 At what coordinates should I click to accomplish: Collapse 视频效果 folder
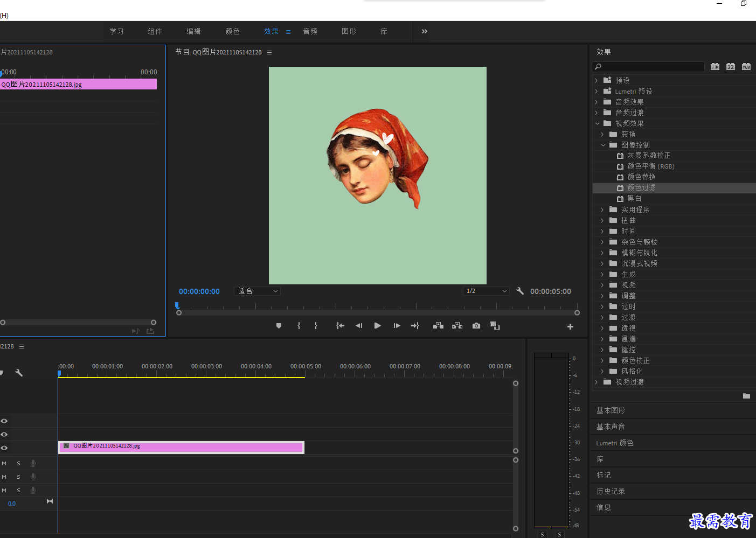coord(597,123)
